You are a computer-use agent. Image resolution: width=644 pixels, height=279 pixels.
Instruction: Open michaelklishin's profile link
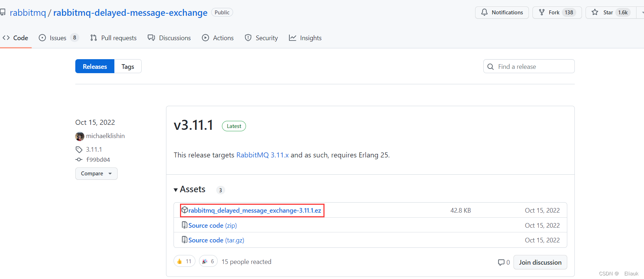(x=105, y=136)
